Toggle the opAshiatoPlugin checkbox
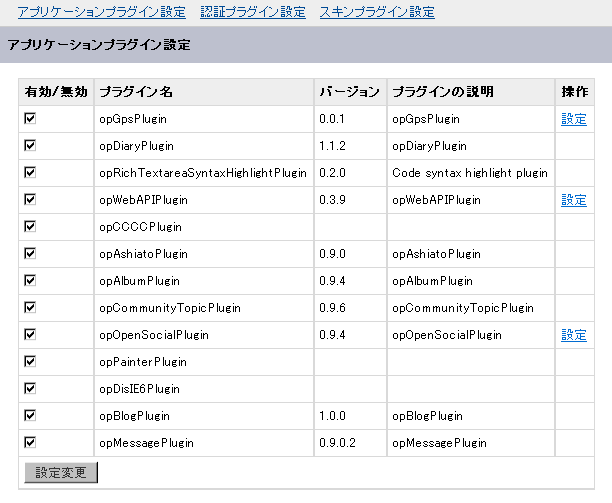The width and height of the screenshot is (612, 503). pyautogui.click(x=30, y=253)
